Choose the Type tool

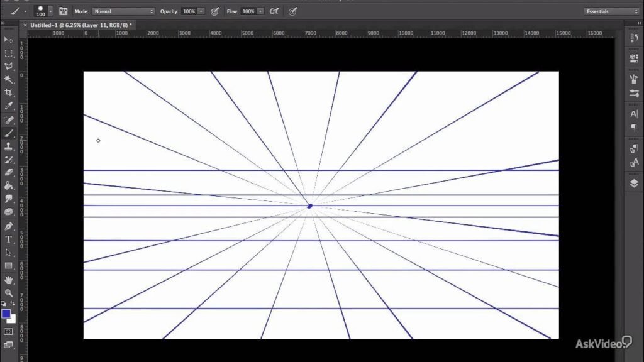(9, 239)
